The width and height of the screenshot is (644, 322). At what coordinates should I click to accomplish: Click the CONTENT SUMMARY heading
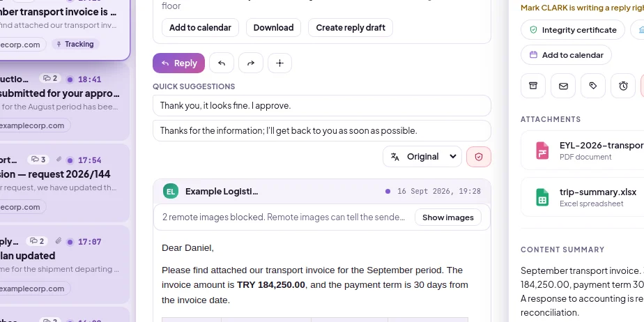562,250
